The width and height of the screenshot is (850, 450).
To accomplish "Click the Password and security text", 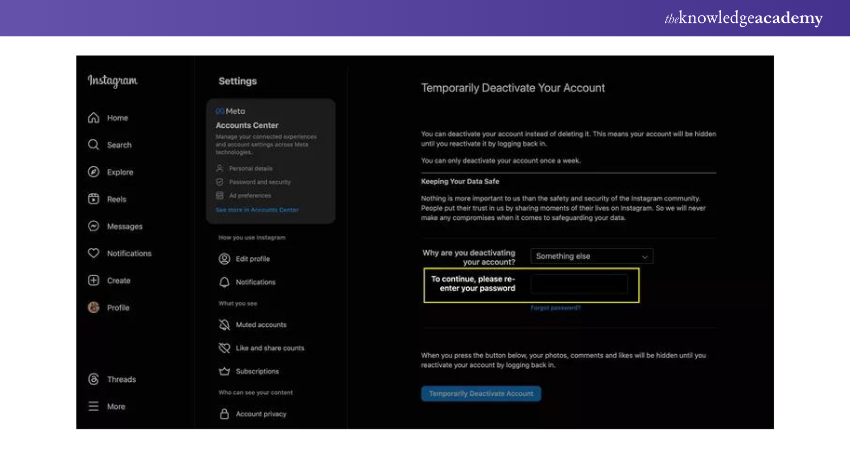I will [x=260, y=182].
